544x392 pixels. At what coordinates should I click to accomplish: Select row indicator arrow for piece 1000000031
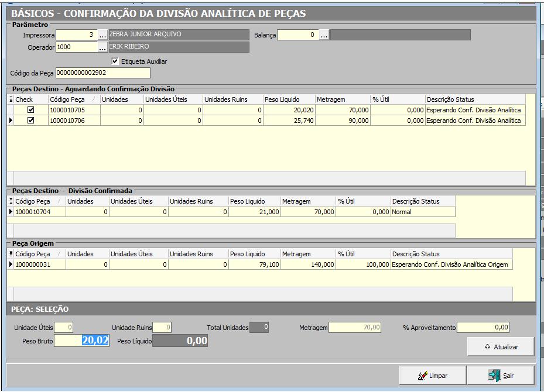pyautogui.click(x=10, y=264)
